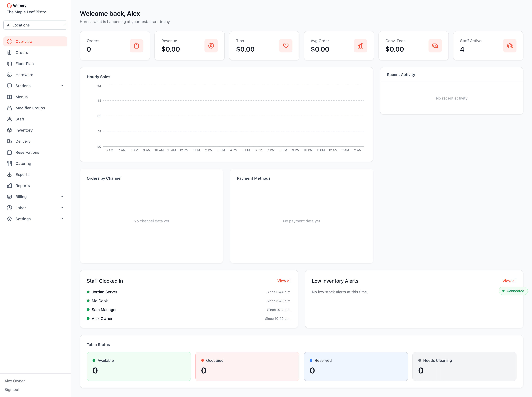Open the Overview menu item
532x397 pixels.
(x=35, y=41)
